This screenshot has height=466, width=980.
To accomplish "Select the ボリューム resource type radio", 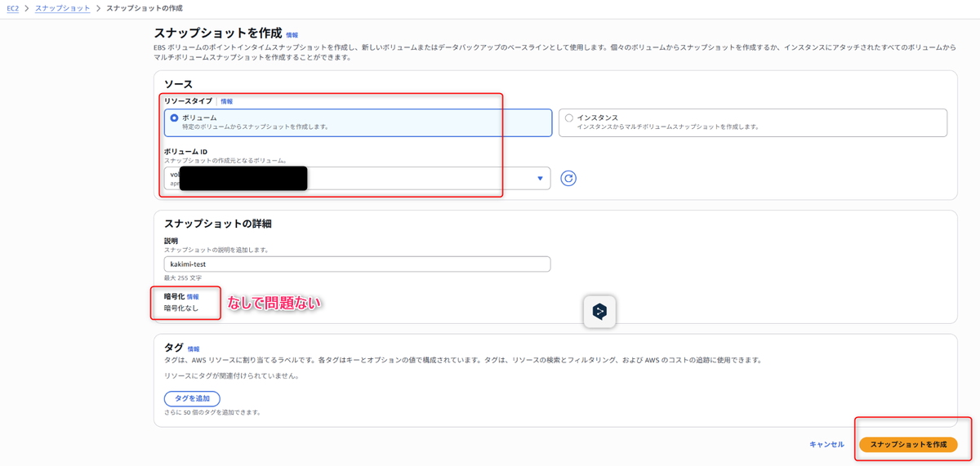I will [x=175, y=118].
